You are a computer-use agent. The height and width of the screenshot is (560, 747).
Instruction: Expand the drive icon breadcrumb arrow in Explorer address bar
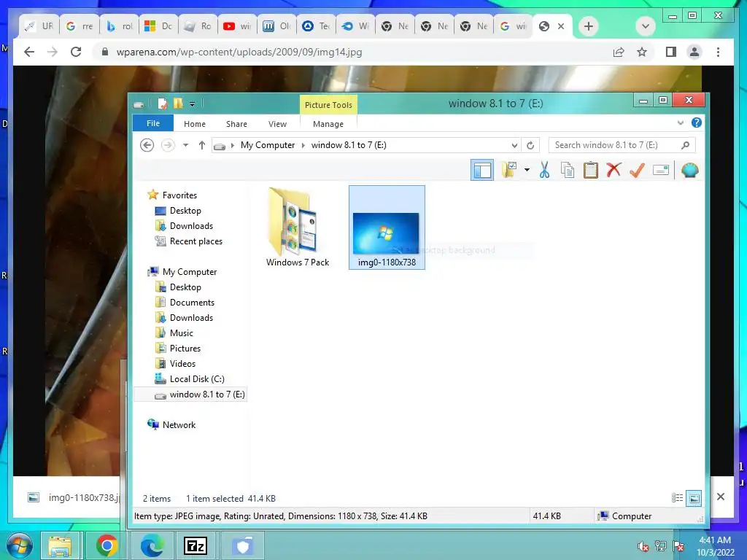coord(233,145)
